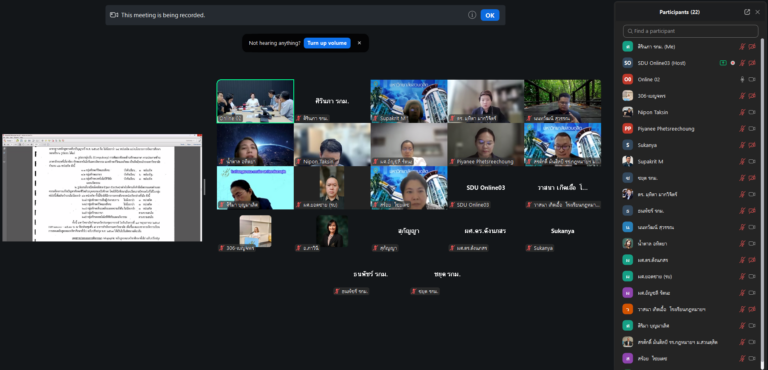
Task: Dismiss the recording notice with OK
Action: pyautogui.click(x=490, y=15)
